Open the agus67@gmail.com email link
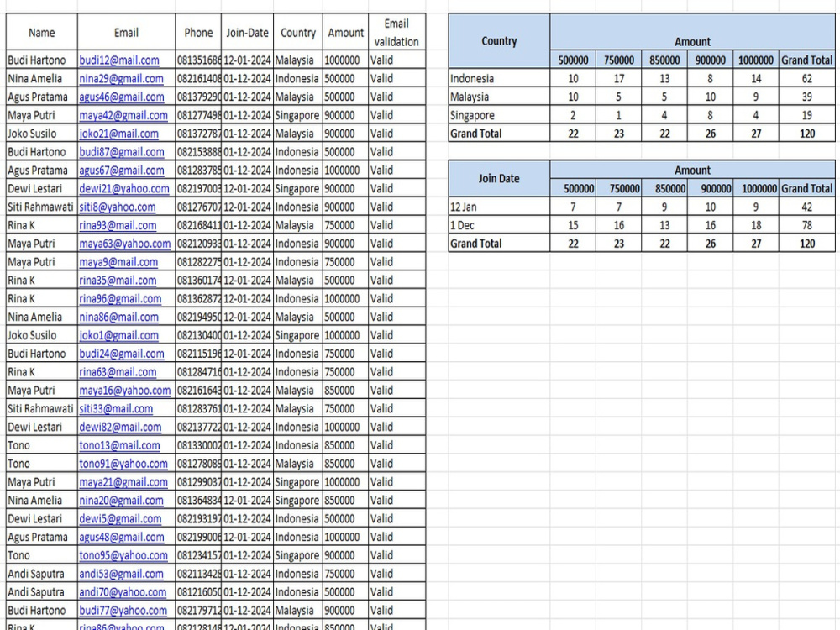840x630 pixels. click(122, 171)
